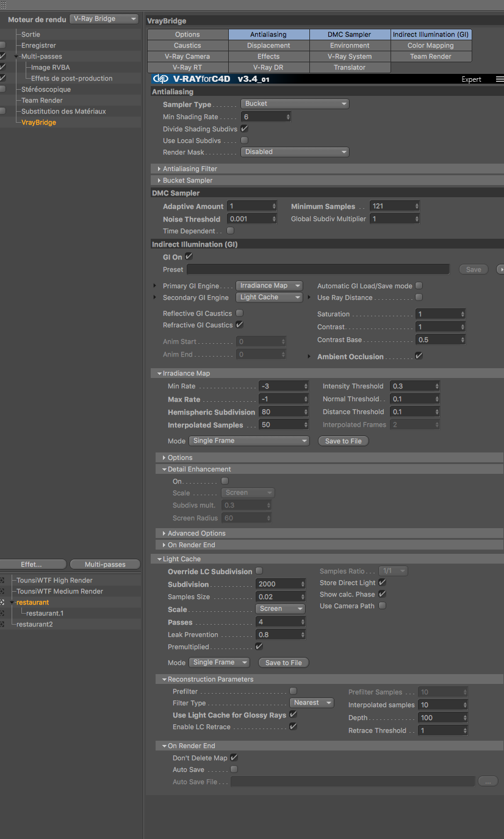Collapse the Light Cache section header
504x839 pixels.
pos(159,559)
